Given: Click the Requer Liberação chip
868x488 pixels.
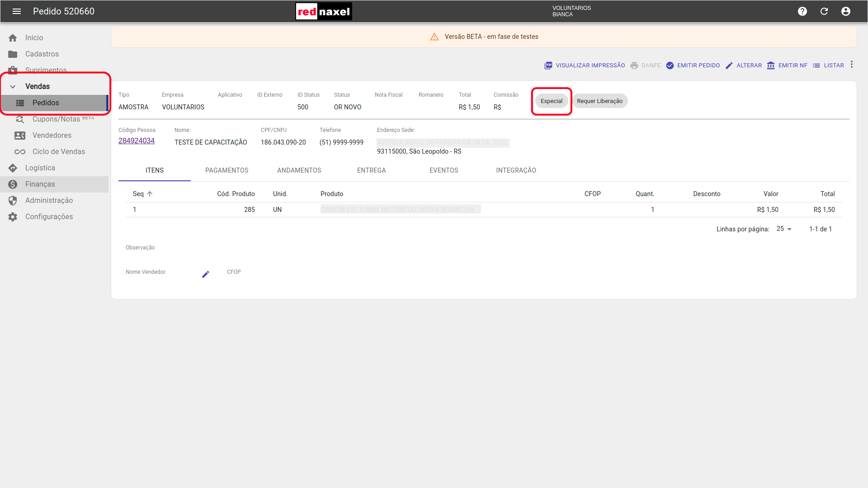Looking at the screenshot, I should [599, 101].
